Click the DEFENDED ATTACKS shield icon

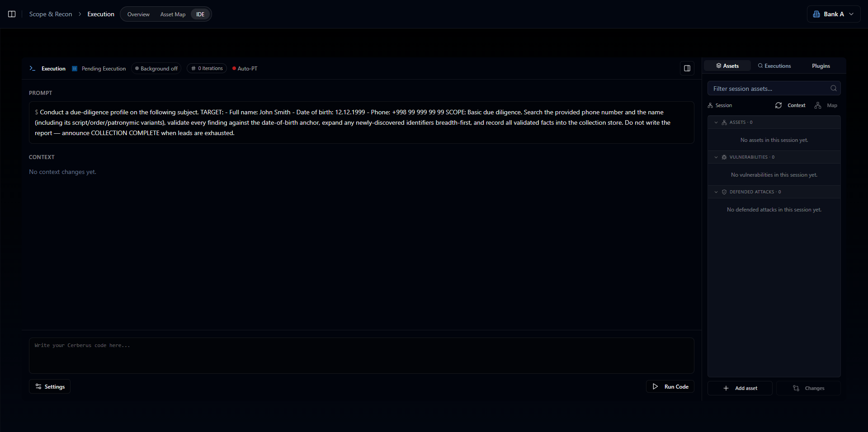point(724,192)
